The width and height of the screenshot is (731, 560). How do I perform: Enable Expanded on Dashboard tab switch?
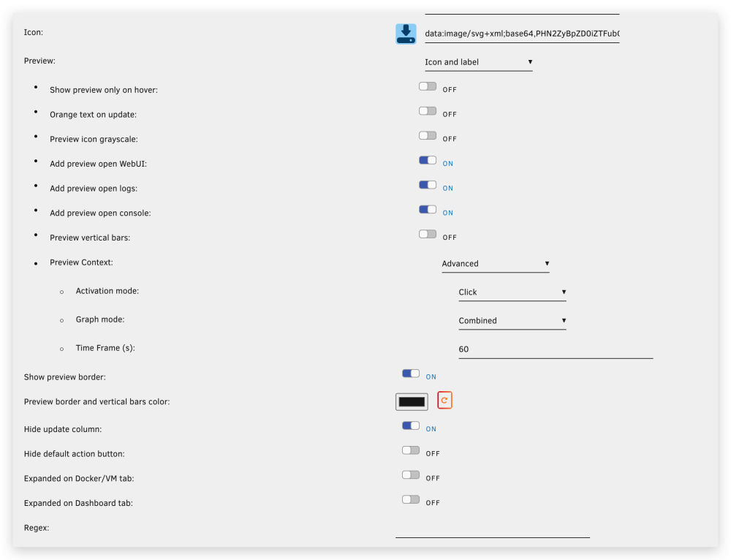click(x=411, y=499)
